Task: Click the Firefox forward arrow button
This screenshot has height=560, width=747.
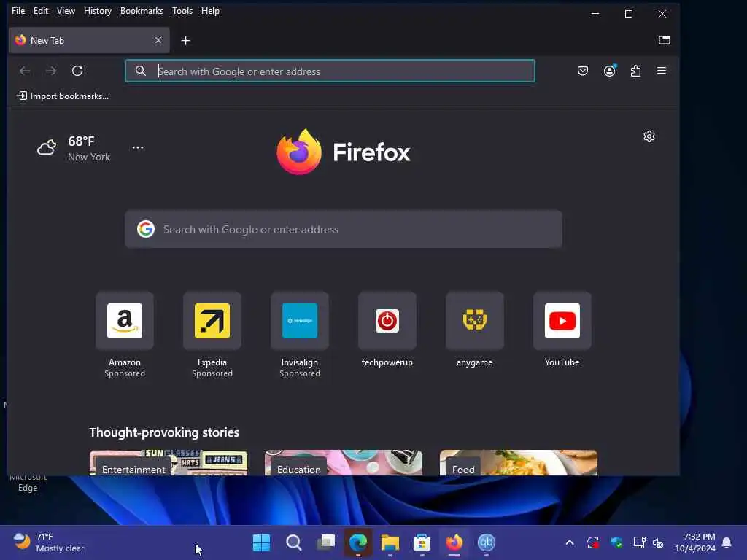Action: pyautogui.click(x=51, y=71)
